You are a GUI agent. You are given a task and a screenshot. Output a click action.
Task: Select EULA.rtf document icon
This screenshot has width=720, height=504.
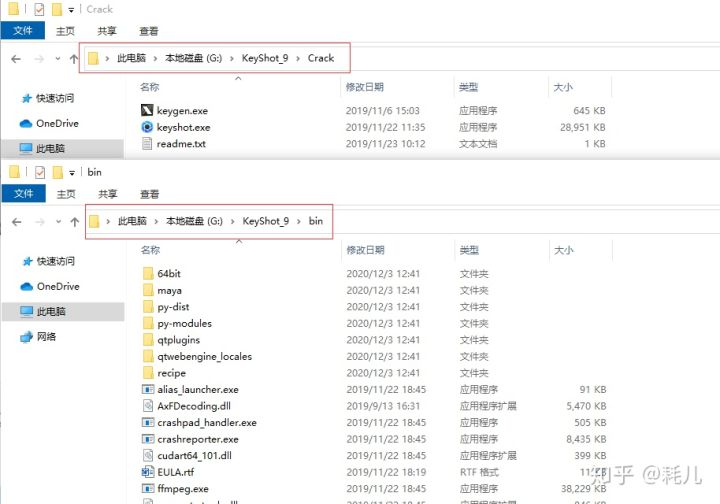[148, 472]
